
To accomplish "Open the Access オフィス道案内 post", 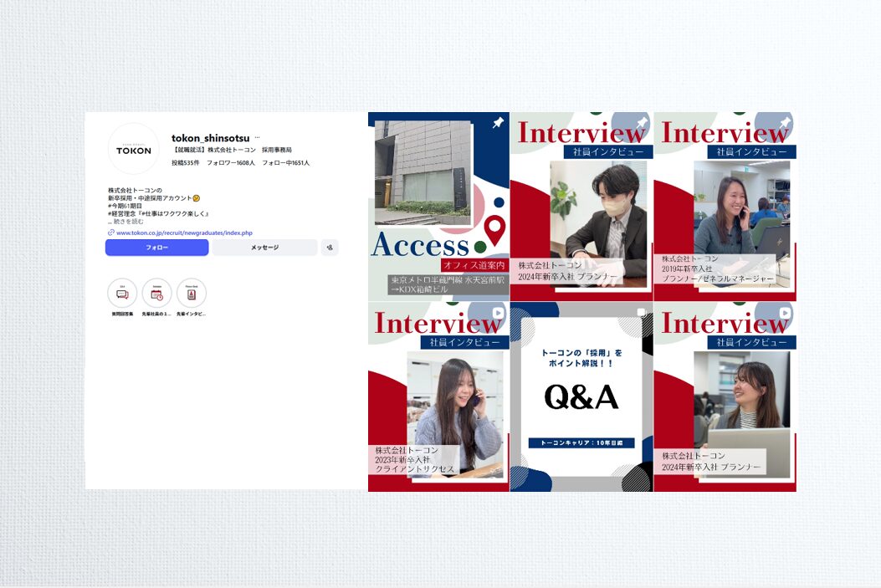I will (x=438, y=207).
